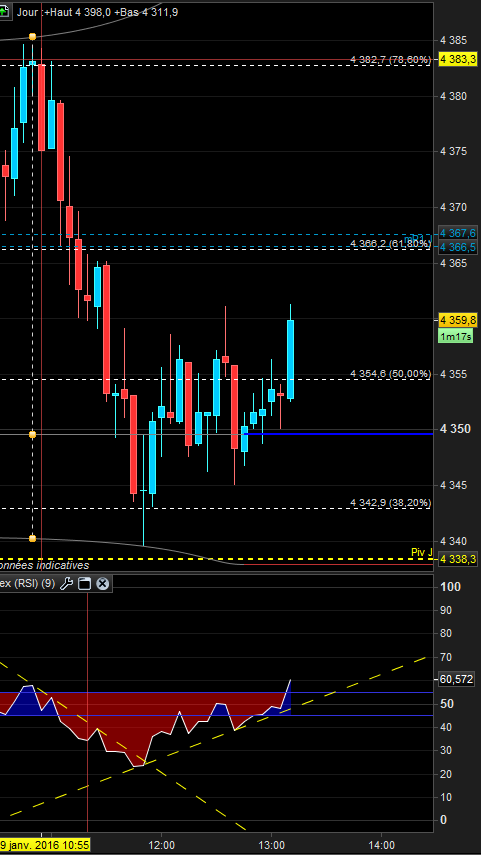
Task: Click the Bas 4 311,9 daily low text
Action: click(x=146, y=12)
